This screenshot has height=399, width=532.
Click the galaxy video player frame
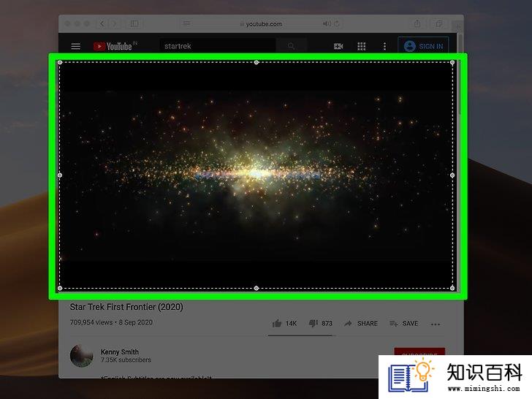tap(256, 175)
